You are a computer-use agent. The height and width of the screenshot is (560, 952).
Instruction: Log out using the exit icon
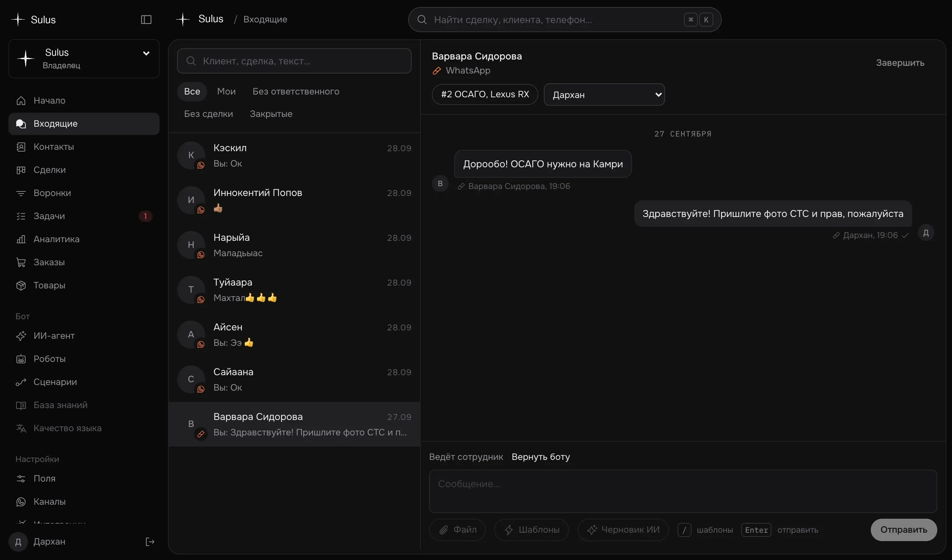point(149,541)
